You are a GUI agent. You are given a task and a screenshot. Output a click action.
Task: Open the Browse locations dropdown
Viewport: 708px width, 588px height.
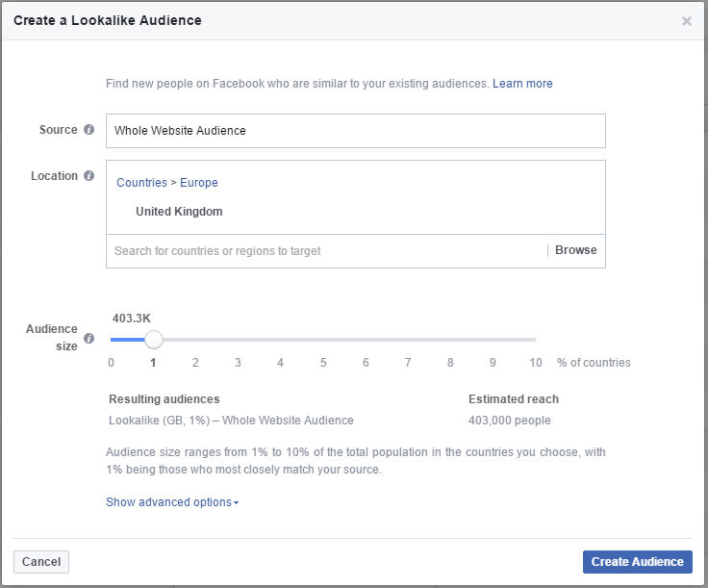[x=575, y=250]
